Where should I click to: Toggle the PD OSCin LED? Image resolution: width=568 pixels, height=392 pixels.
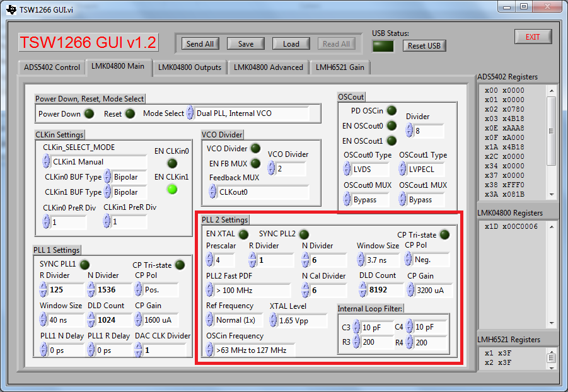pos(391,110)
